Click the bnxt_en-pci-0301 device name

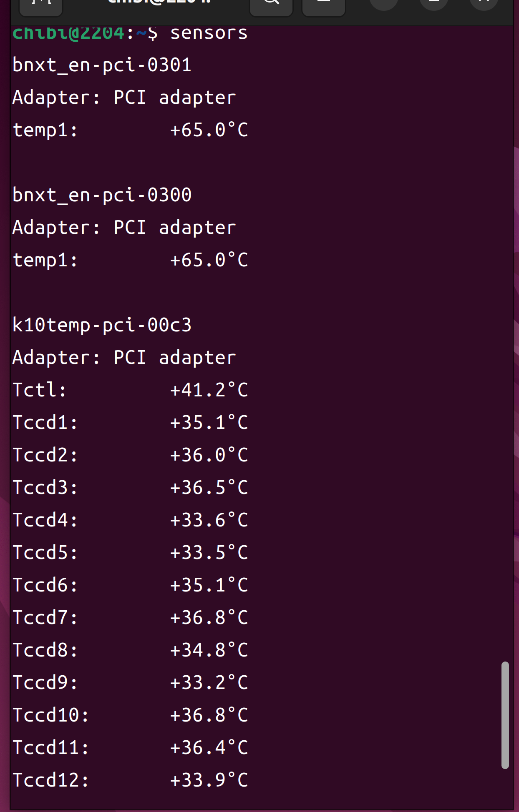point(102,65)
